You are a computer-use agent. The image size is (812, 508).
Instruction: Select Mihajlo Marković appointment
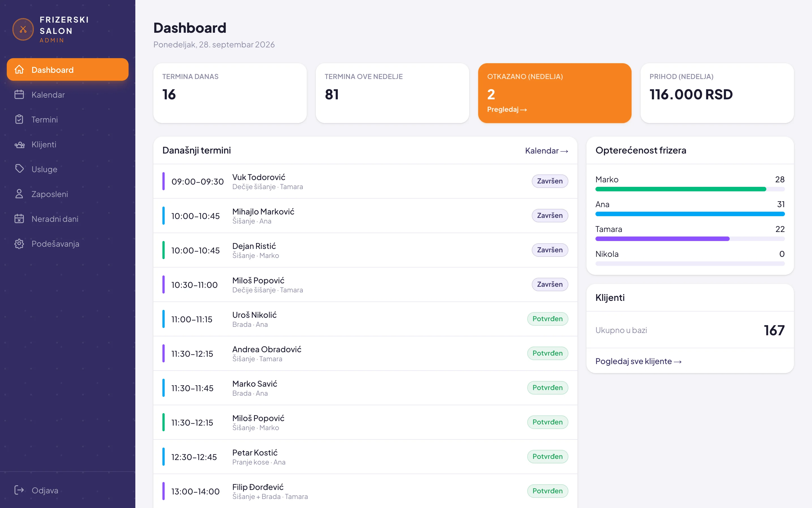(365, 216)
